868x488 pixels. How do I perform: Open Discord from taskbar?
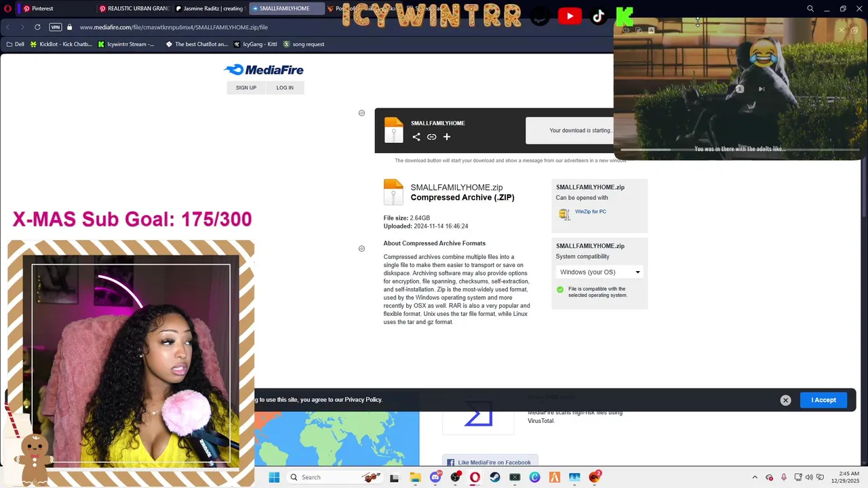435,477
